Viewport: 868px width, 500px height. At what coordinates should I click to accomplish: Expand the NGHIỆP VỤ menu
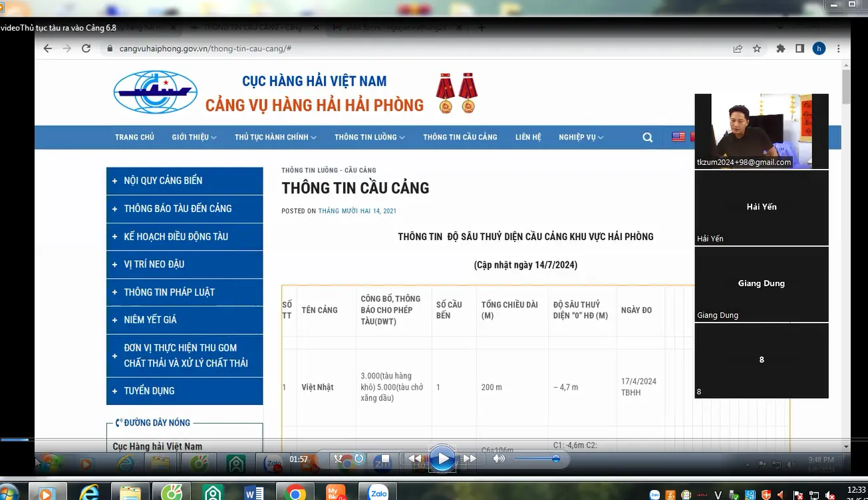[x=581, y=137]
